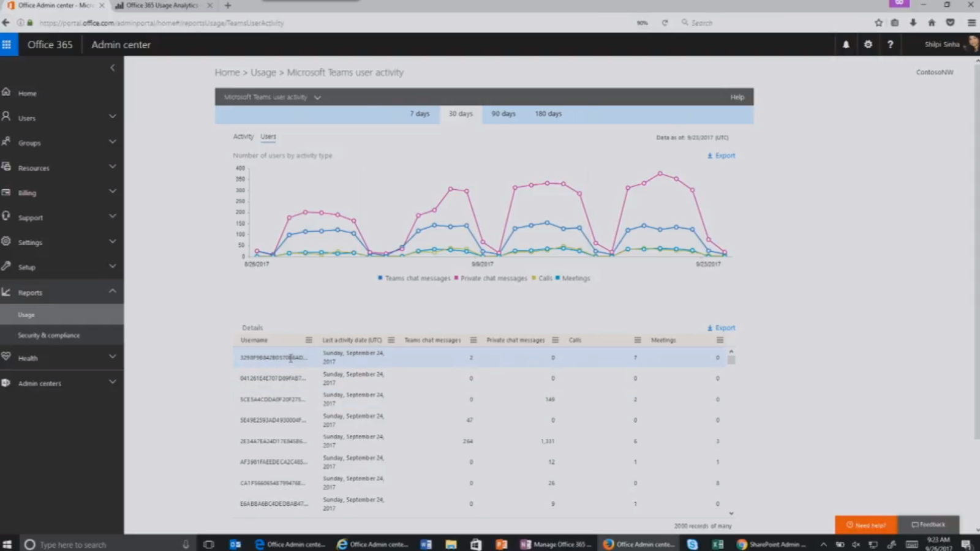Open Excel from the Windows taskbar
The width and height of the screenshot is (980, 551).
click(x=717, y=544)
